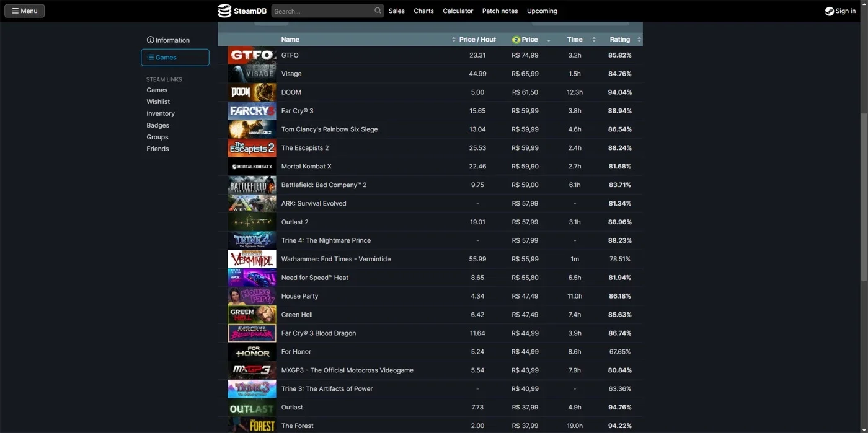Open the Far Cry 3 thumbnail

[252, 111]
